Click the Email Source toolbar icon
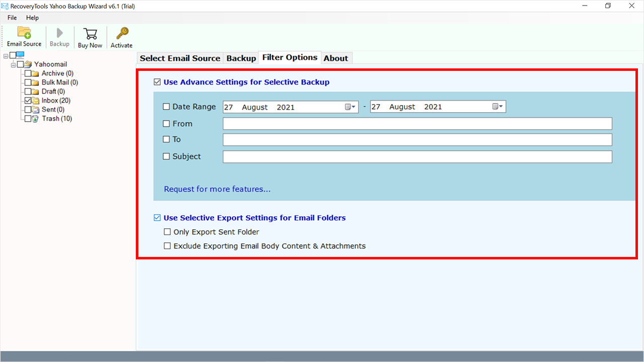Viewport: 644px width, 362px height. (x=24, y=33)
